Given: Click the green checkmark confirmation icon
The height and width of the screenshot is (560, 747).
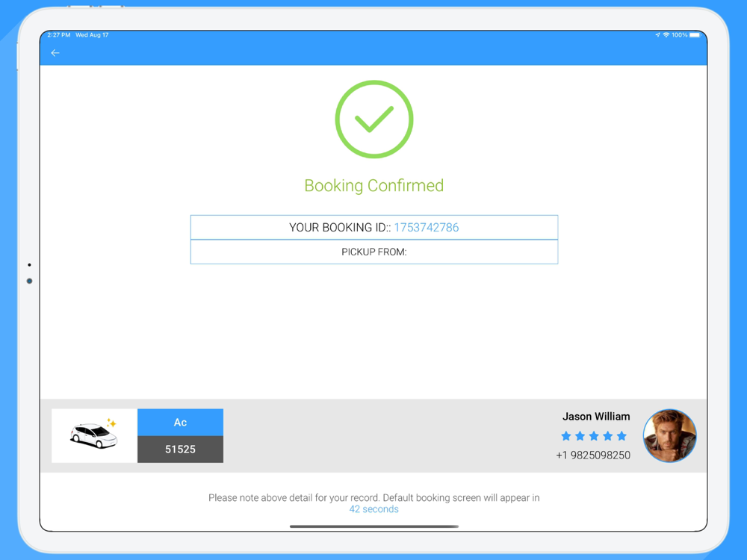Looking at the screenshot, I should pos(374,119).
